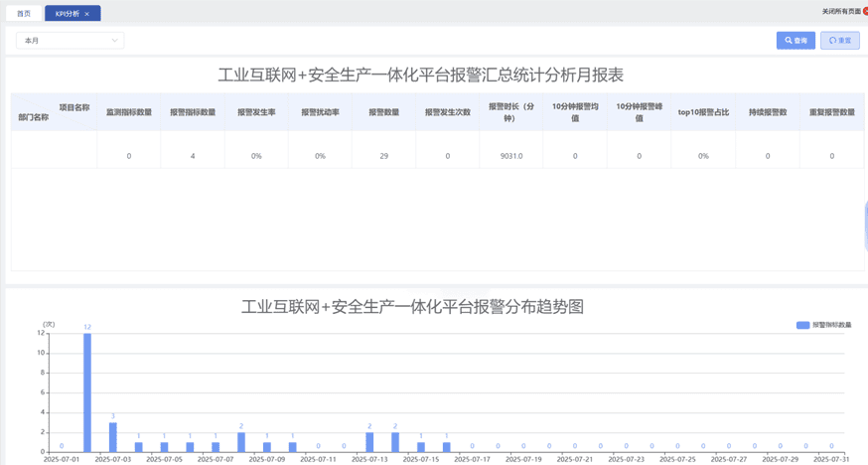868x465 pixels.
Task: Open the 本月 time range dropdown
Action: tap(70, 41)
